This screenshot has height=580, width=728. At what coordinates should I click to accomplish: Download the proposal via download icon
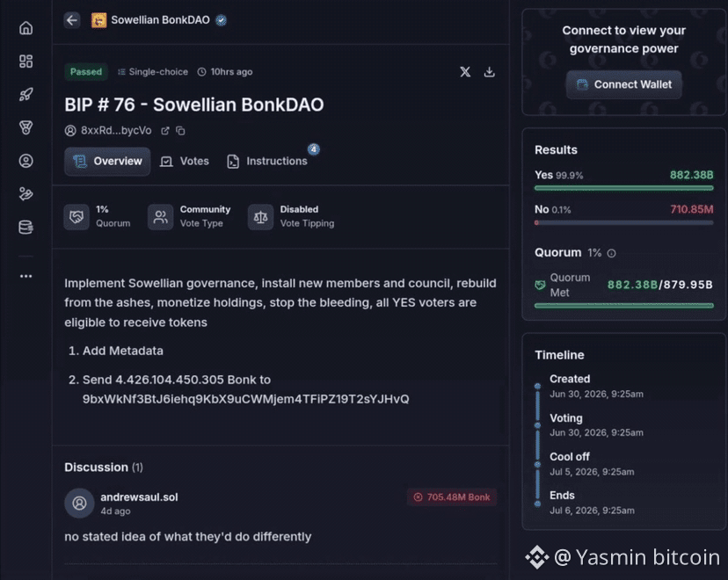[490, 72]
